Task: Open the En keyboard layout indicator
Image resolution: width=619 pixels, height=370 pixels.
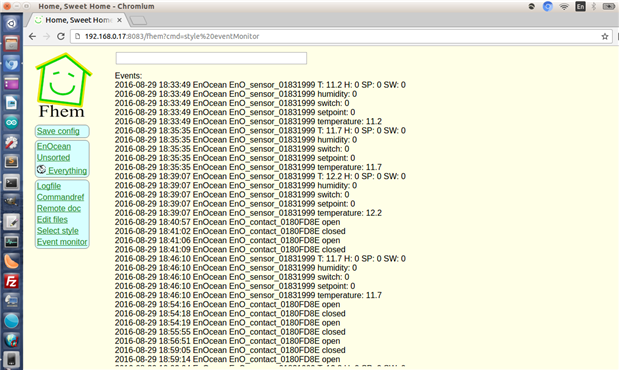Action: point(580,6)
